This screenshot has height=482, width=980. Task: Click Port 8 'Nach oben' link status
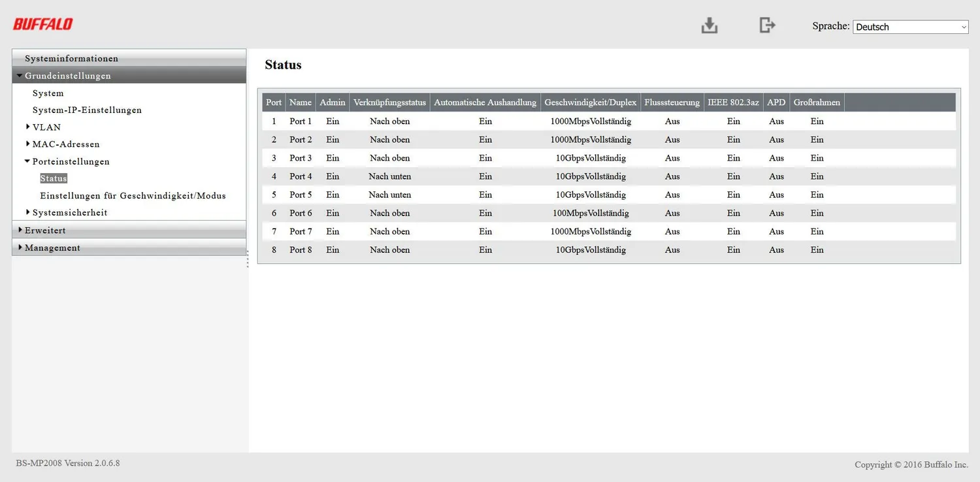tap(389, 249)
